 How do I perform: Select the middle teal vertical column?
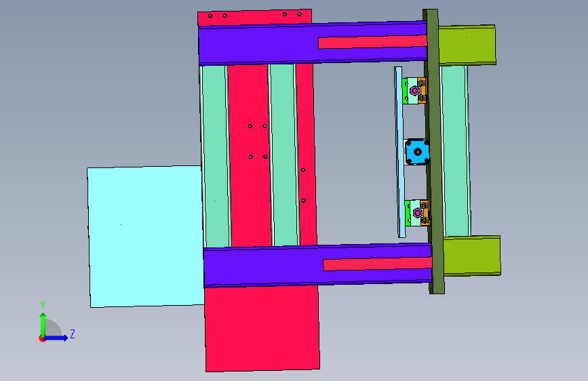coord(284,155)
